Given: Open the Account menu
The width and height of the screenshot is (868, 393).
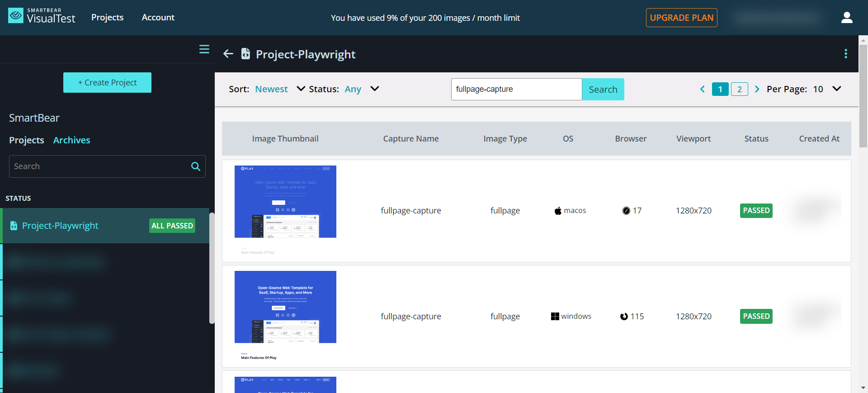Looking at the screenshot, I should (x=158, y=18).
